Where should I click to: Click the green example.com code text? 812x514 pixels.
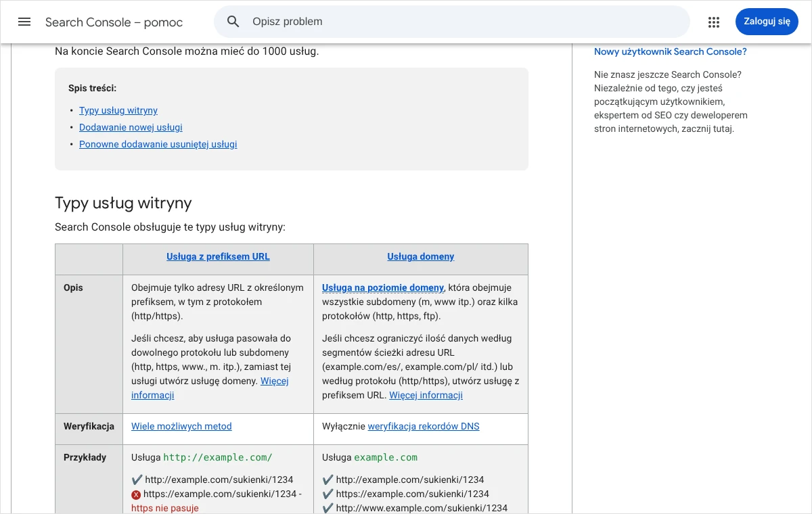(386, 457)
